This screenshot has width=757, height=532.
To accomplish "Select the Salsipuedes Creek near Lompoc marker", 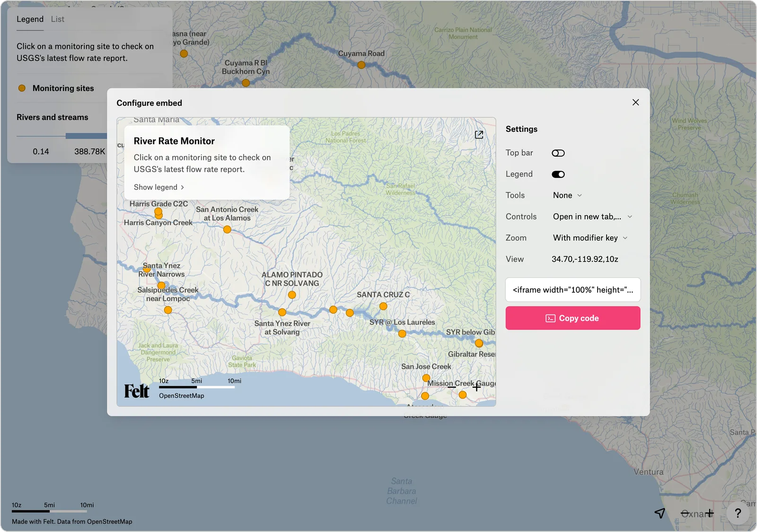I will pyautogui.click(x=168, y=310).
